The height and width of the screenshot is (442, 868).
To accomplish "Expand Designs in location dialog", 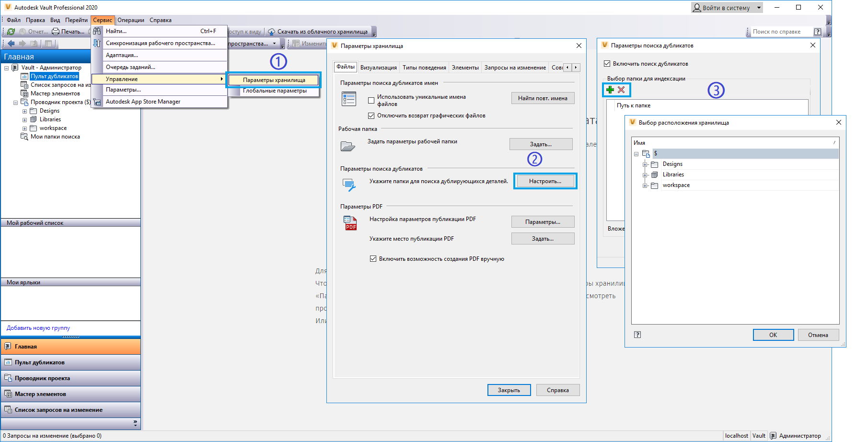I will [645, 164].
